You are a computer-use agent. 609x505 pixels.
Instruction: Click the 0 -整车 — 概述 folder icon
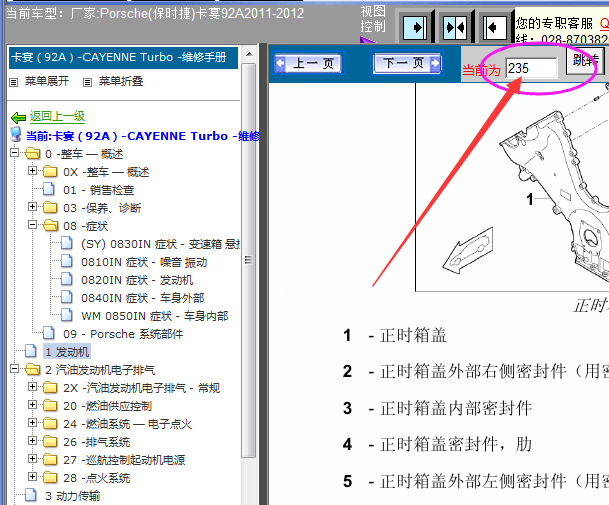33,153
